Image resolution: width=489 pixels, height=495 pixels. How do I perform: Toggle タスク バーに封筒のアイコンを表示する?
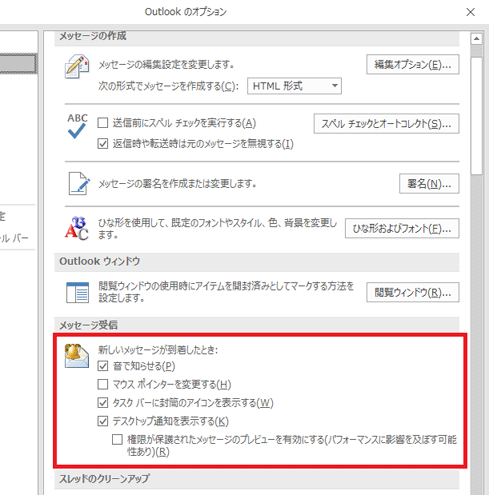(x=103, y=403)
